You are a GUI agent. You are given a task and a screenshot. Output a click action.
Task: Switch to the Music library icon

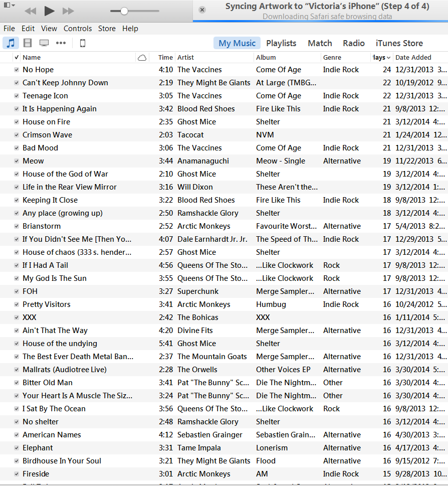pyautogui.click(x=11, y=43)
